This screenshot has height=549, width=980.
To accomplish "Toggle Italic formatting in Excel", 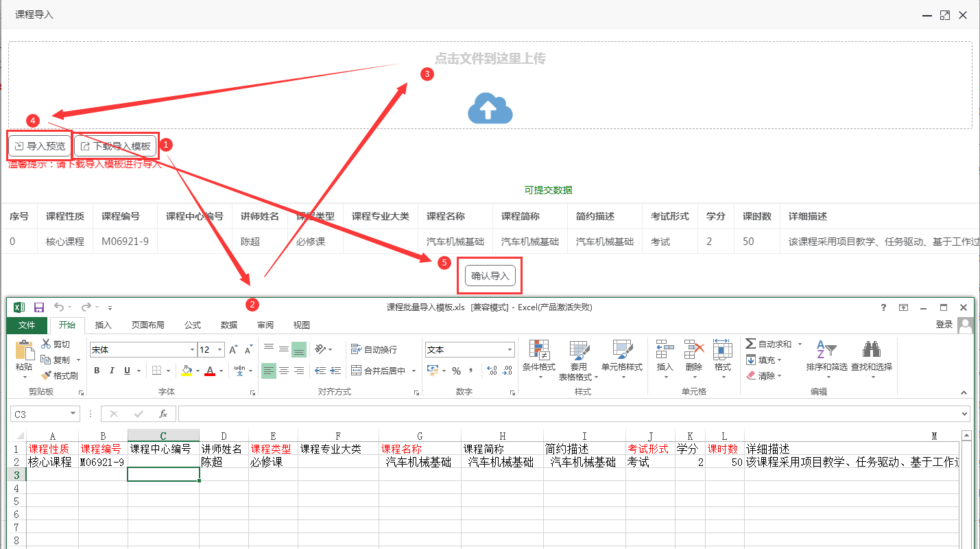I will tap(112, 371).
